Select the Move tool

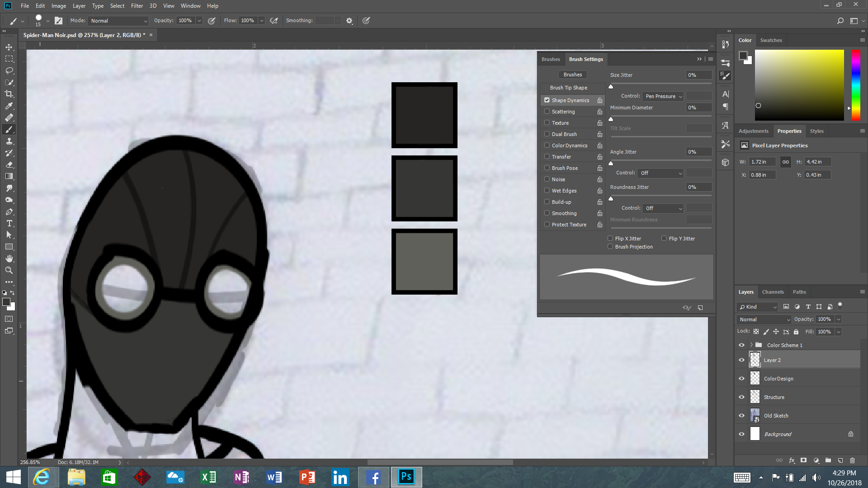(x=9, y=47)
